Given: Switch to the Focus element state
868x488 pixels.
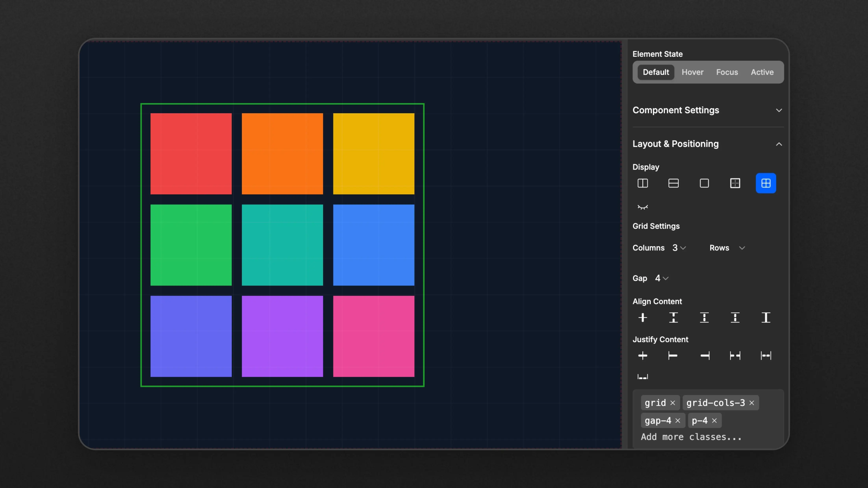Looking at the screenshot, I should click(727, 72).
